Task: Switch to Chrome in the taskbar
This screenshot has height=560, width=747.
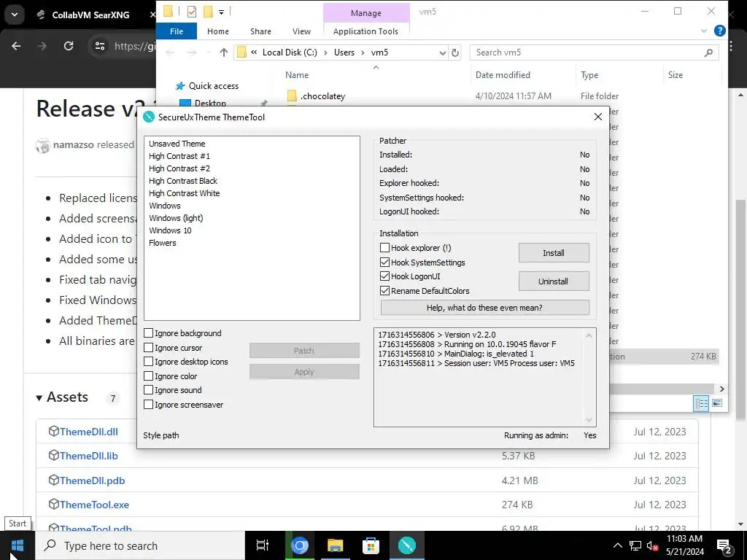Action: 300,545
